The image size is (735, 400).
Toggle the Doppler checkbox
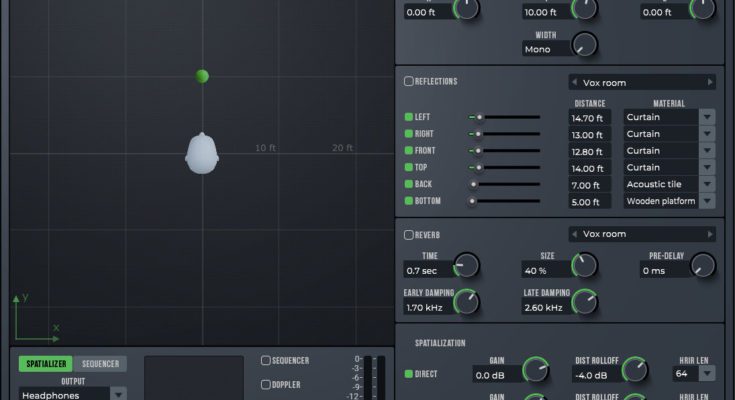266,384
